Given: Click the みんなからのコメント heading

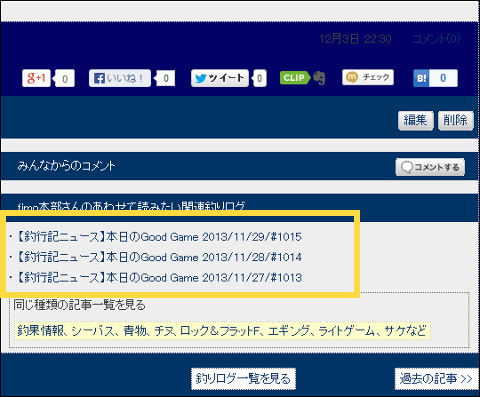Looking at the screenshot, I should (x=66, y=166).
